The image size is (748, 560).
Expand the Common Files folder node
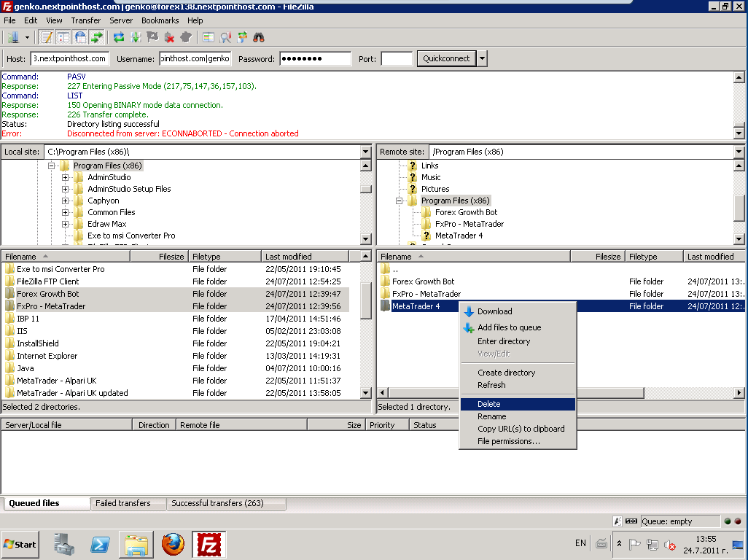click(65, 212)
